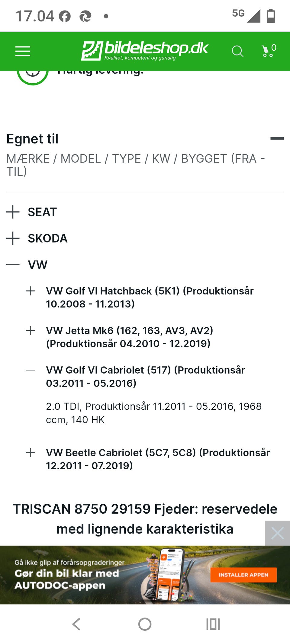290x644 pixels.
Task: Select the 2.0 TDI 140 HK variant
Action: 154,413
